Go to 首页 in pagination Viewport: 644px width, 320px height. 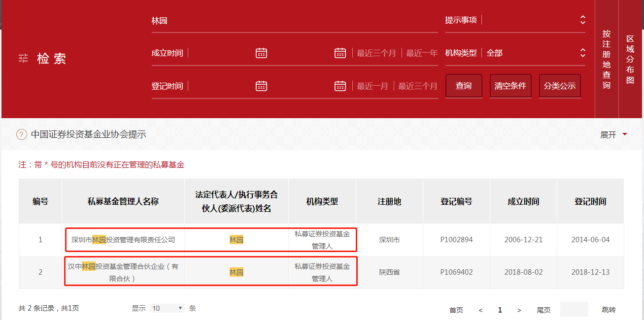(456, 310)
